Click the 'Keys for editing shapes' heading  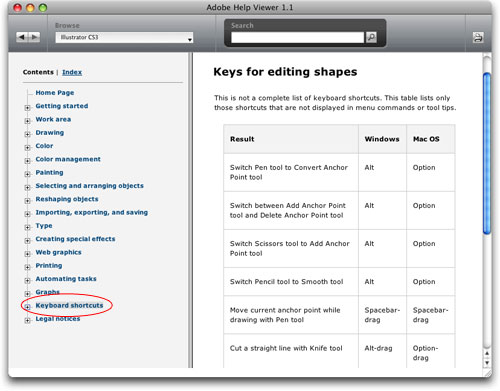tap(285, 72)
